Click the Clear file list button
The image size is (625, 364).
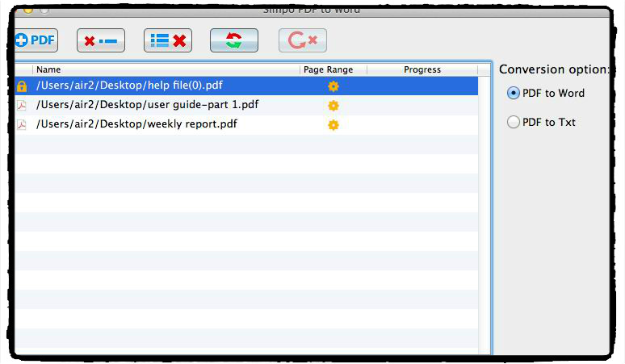168,40
